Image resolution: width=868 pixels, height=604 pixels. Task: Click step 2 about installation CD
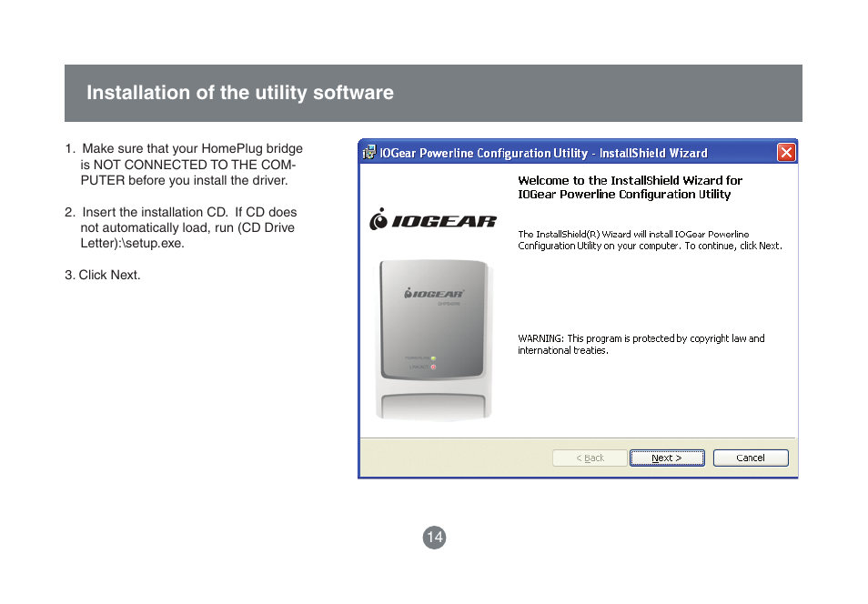[x=181, y=227]
